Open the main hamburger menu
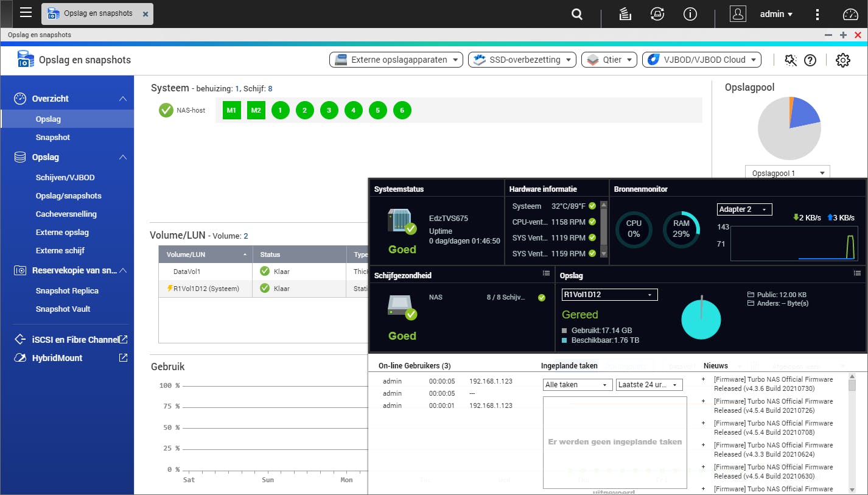868x495 pixels. [26, 13]
